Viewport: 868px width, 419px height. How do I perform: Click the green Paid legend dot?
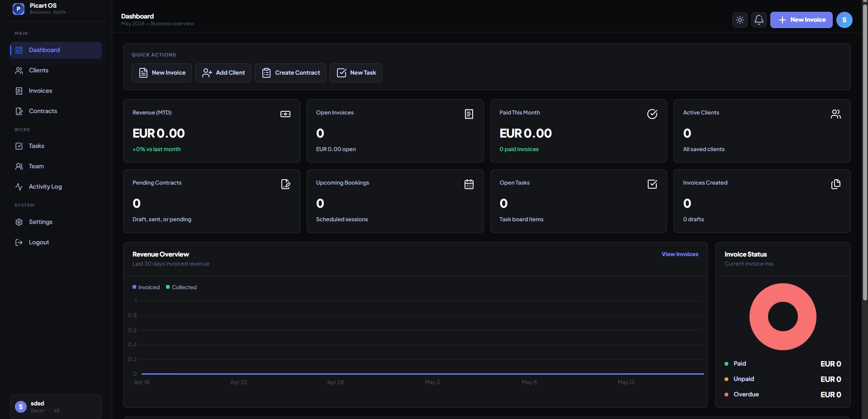click(726, 364)
